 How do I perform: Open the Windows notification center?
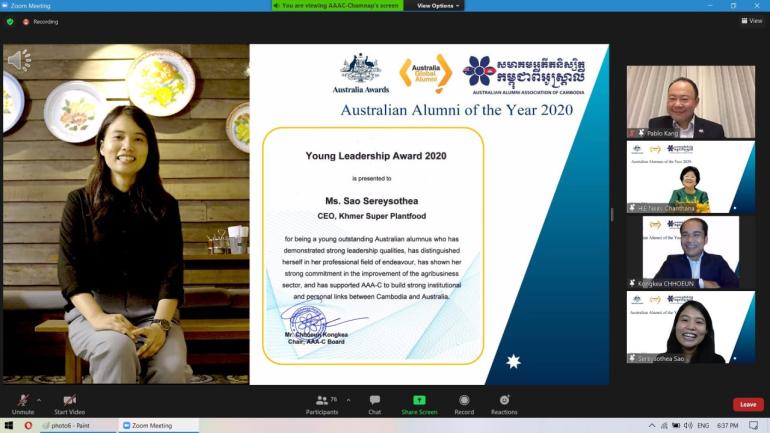click(x=754, y=426)
